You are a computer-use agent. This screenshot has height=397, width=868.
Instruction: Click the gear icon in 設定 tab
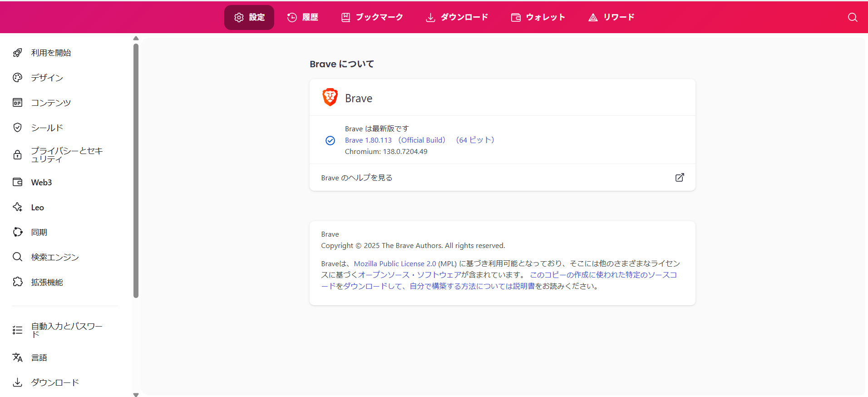click(x=239, y=17)
